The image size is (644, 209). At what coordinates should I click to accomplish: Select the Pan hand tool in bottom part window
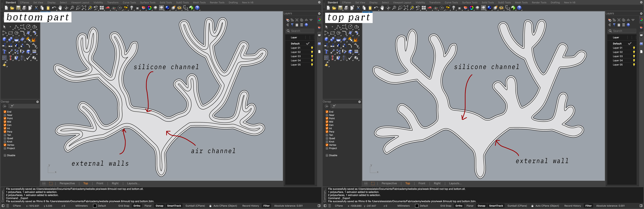[60, 8]
